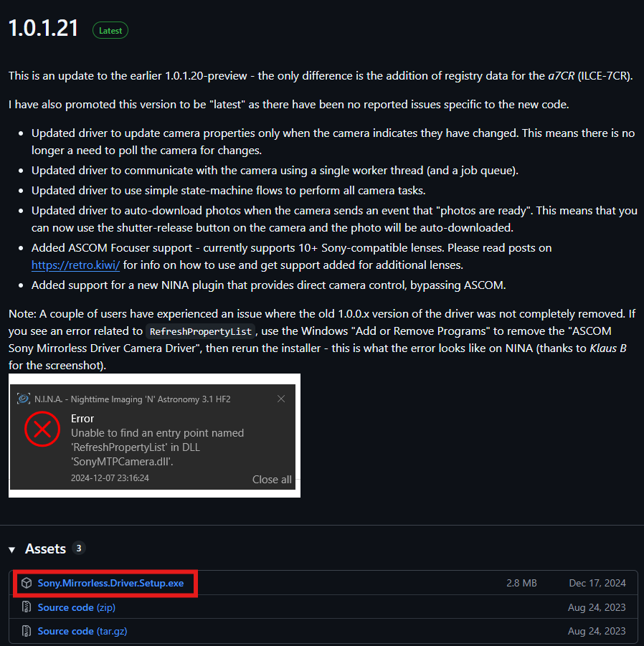Click the green Latest badge
The image size is (644, 646).
[x=110, y=31]
